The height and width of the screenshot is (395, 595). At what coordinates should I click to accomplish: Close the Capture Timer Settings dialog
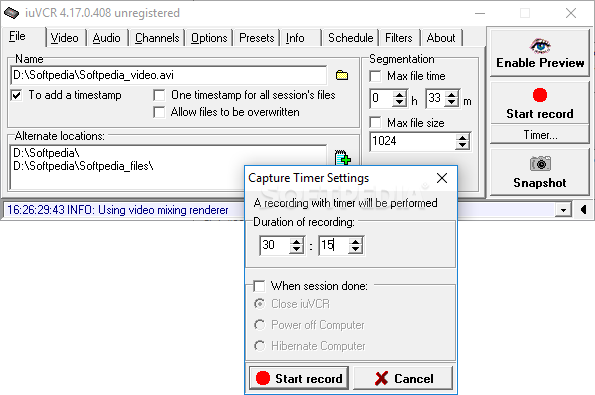click(442, 178)
